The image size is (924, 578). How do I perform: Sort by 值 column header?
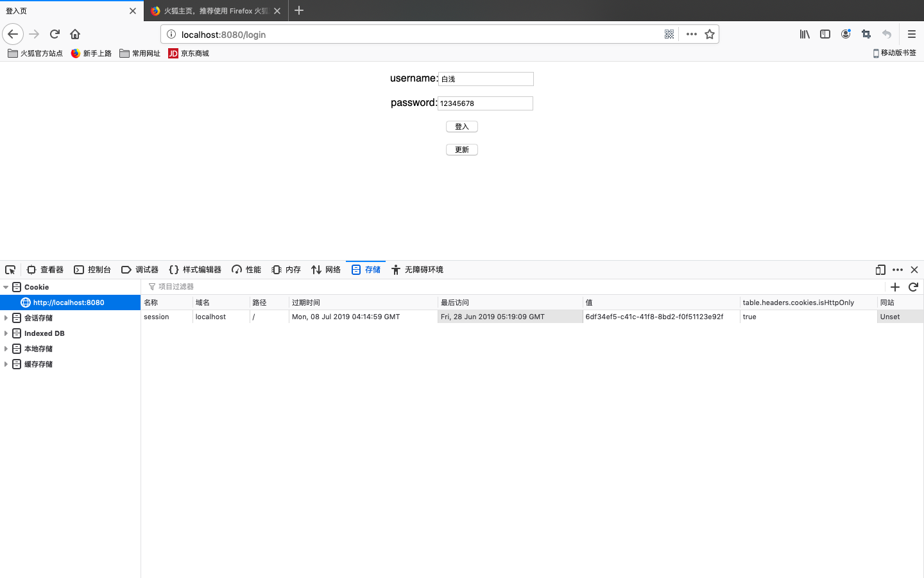(662, 302)
